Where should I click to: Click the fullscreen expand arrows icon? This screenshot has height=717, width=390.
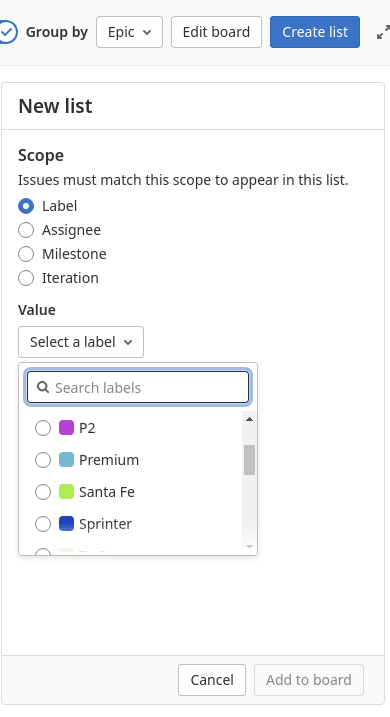383,32
